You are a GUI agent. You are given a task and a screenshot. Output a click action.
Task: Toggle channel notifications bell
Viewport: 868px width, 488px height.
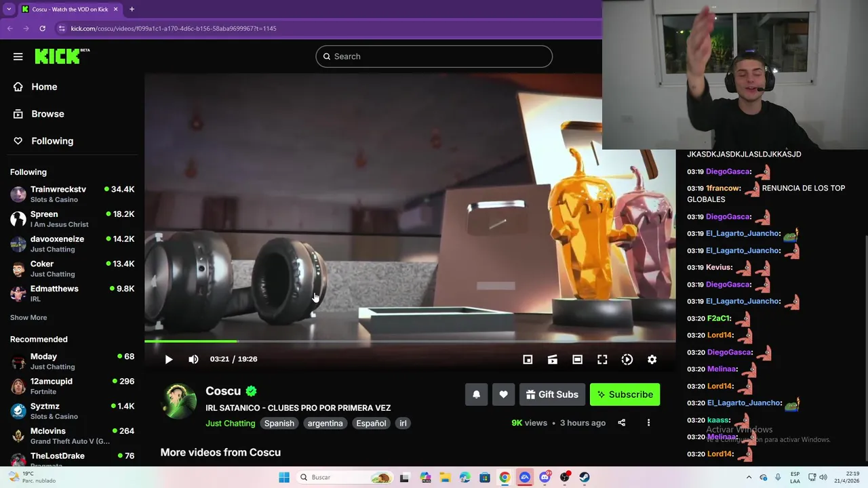476,394
